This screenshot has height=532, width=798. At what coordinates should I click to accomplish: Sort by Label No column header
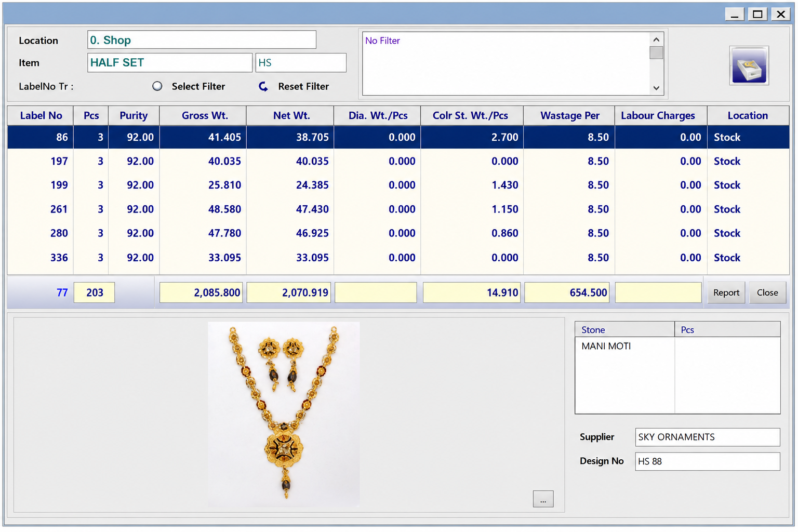[x=41, y=116]
